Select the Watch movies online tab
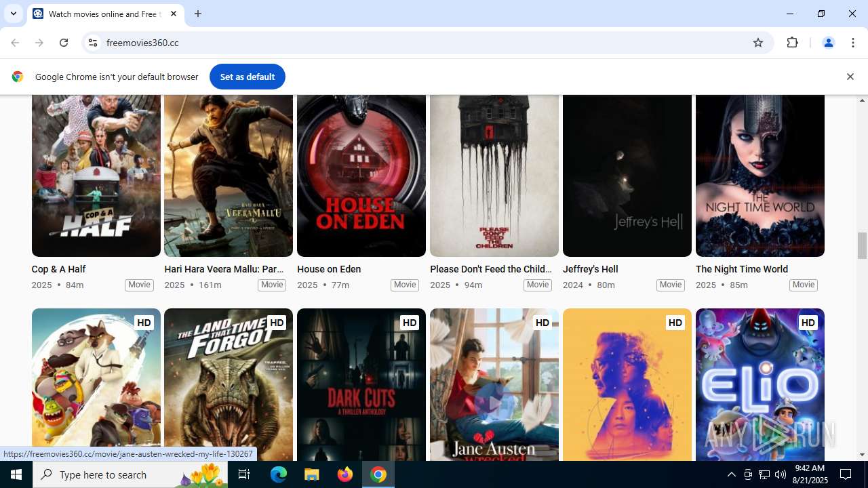Screen dimensions: 868x488 pos(105,14)
